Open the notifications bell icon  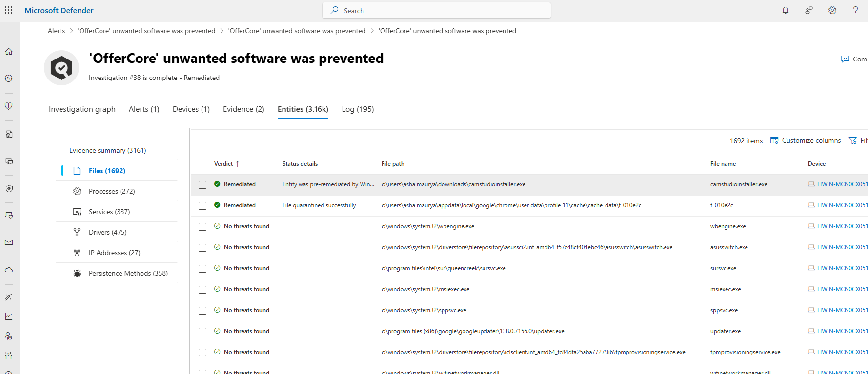pyautogui.click(x=786, y=10)
